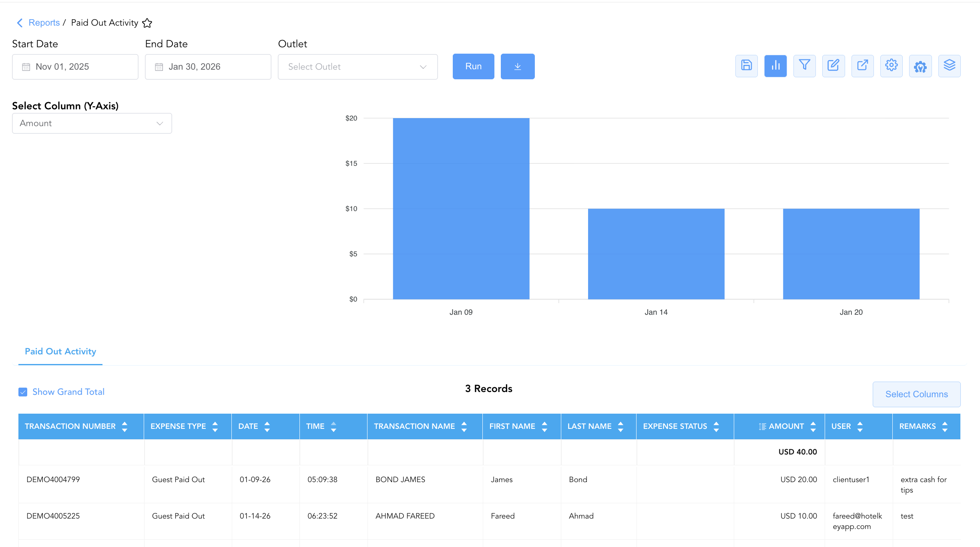Click the download arrow button

point(518,66)
